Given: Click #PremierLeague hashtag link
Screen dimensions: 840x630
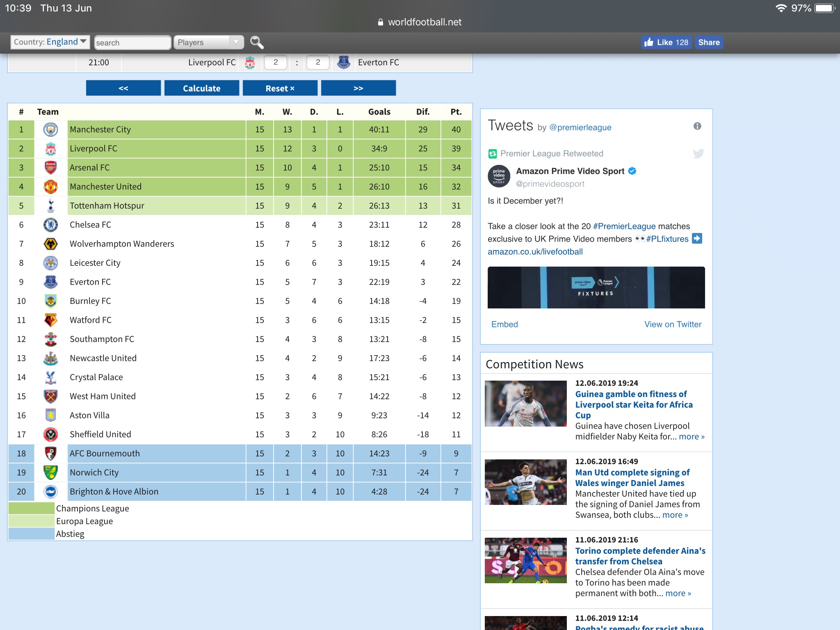Looking at the screenshot, I should click(x=624, y=226).
